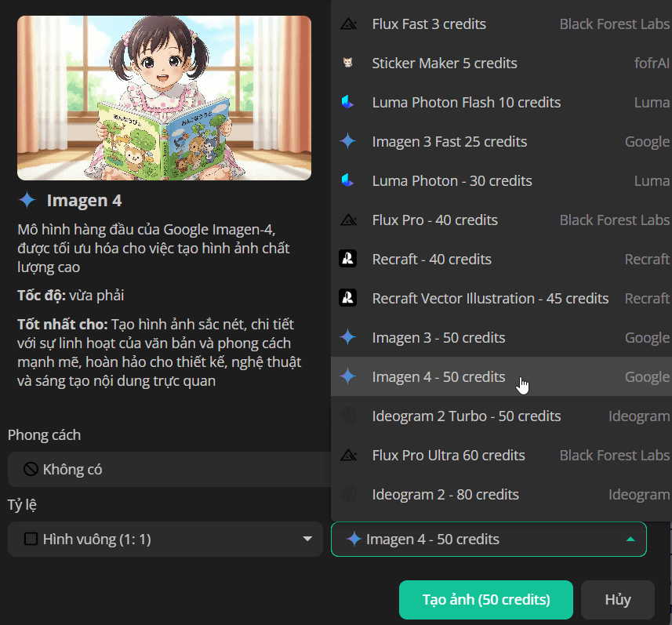Viewport: 672px width, 625px height.
Task: Click the Tốc độ: vừa phải line
Action: click(x=71, y=296)
